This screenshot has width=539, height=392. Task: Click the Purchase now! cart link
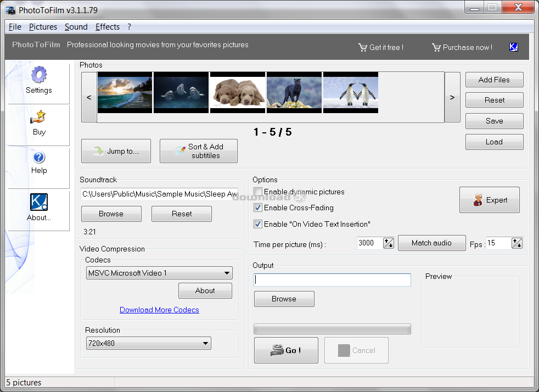[x=462, y=47]
